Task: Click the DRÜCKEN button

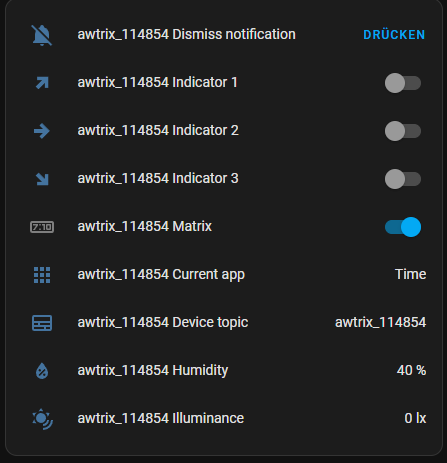Action: [x=394, y=35]
